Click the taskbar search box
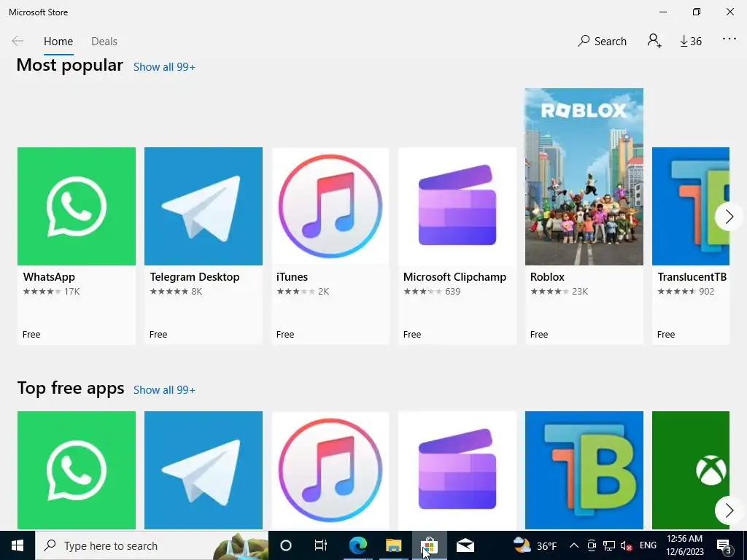The height and width of the screenshot is (560, 747). [152, 545]
